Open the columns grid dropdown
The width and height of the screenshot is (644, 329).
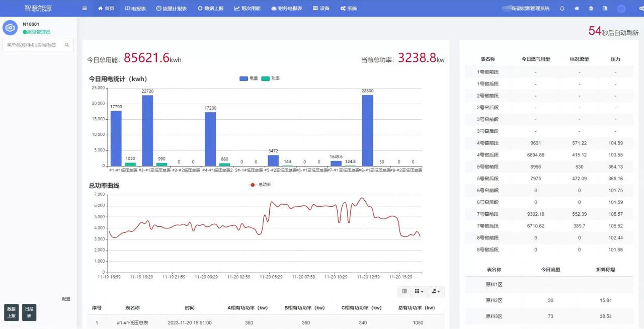coord(419,291)
